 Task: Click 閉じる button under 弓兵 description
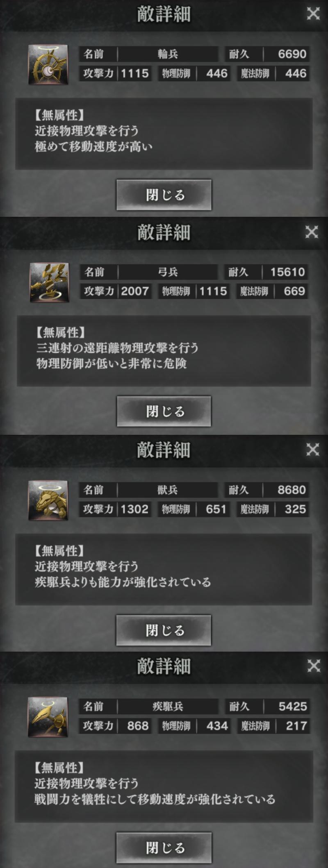click(164, 411)
